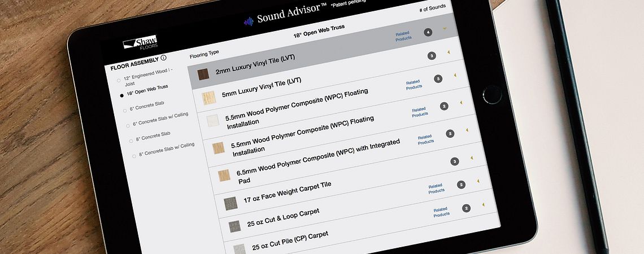Image resolution: width=644 pixels, height=254 pixels.
Task: Tap sounds badge on off-white swatch WPC row
Action: (438, 79)
